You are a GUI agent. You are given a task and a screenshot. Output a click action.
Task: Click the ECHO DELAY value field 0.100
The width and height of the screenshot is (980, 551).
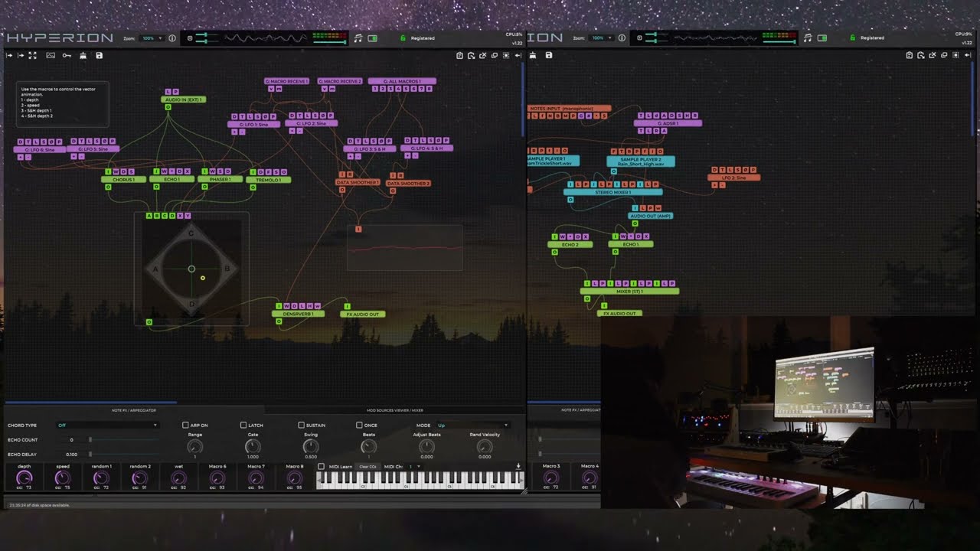coord(71,455)
